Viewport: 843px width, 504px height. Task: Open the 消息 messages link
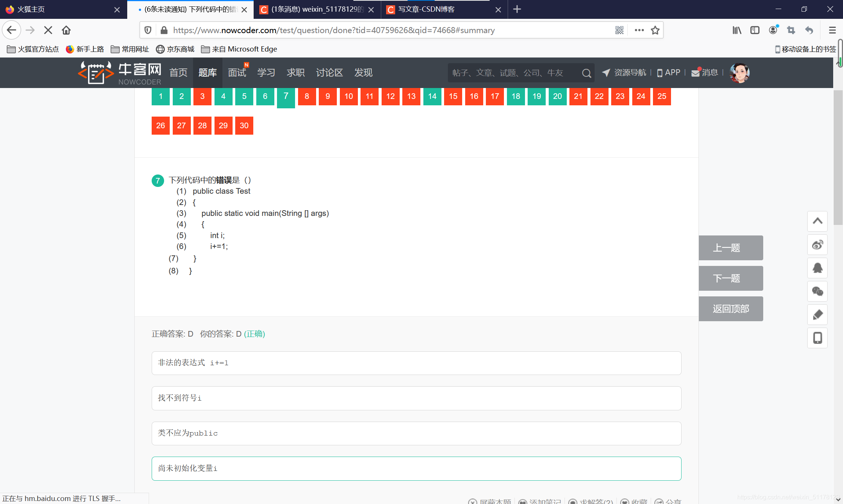coord(705,73)
